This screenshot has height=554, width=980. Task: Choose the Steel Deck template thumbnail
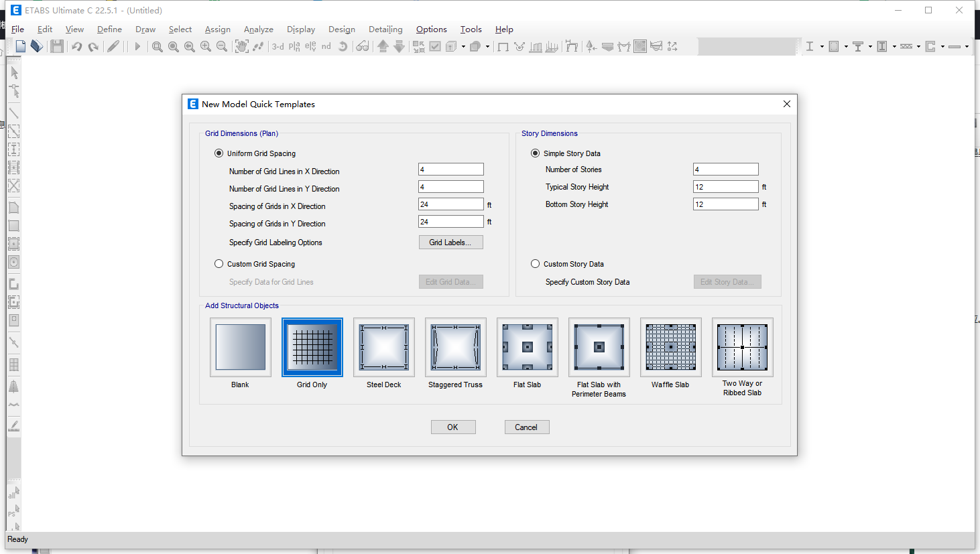tap(384, 347)
